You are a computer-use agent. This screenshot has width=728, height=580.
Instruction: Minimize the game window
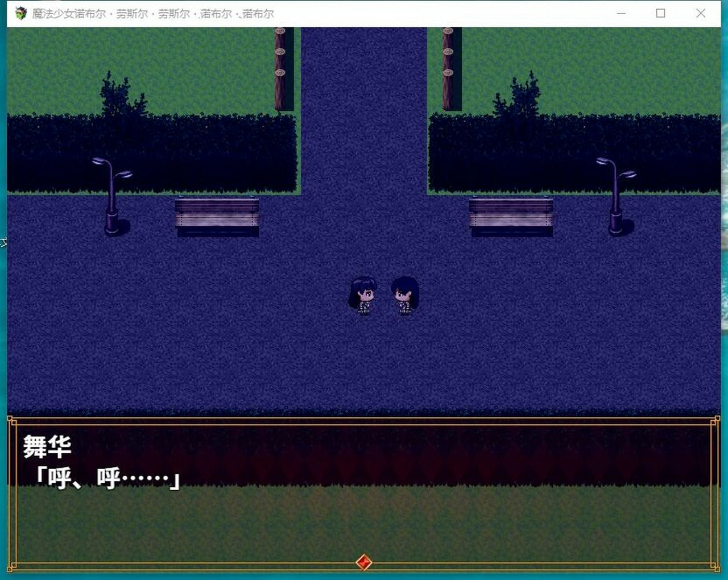621,13
